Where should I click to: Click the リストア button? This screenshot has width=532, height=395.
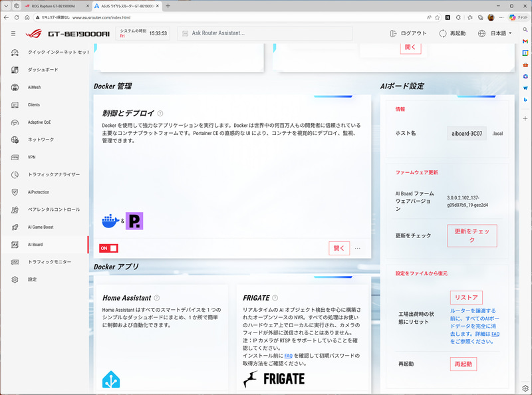coord(466,298)
